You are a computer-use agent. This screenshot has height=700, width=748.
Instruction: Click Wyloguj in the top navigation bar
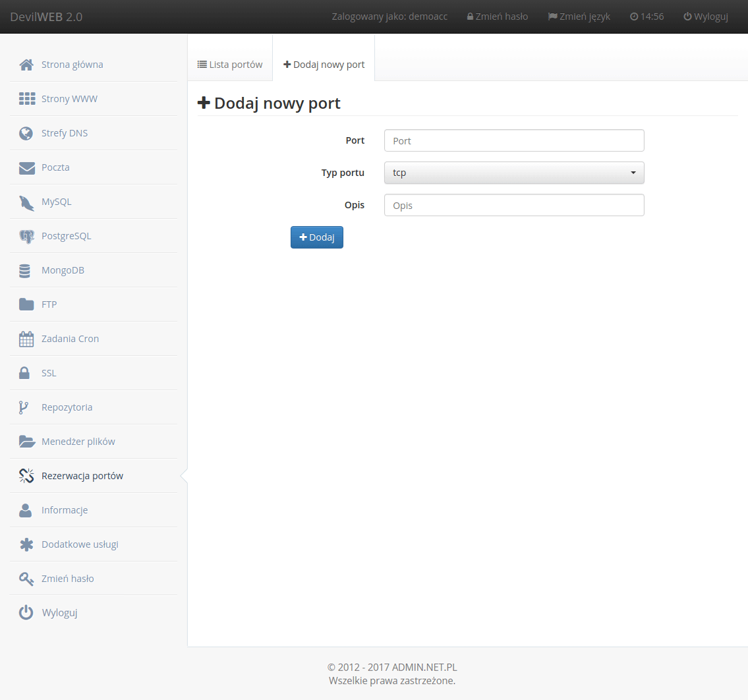tap(705, 16)
